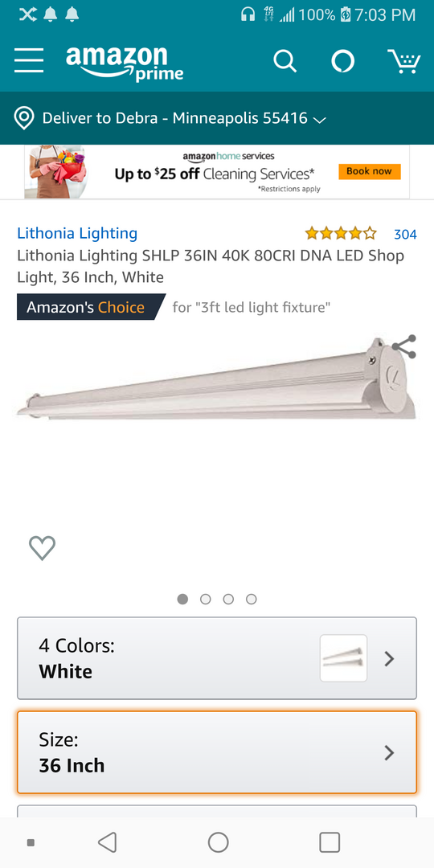Go back with Android back button
This screenshot has height=868, width=434.
coord(107,842)
